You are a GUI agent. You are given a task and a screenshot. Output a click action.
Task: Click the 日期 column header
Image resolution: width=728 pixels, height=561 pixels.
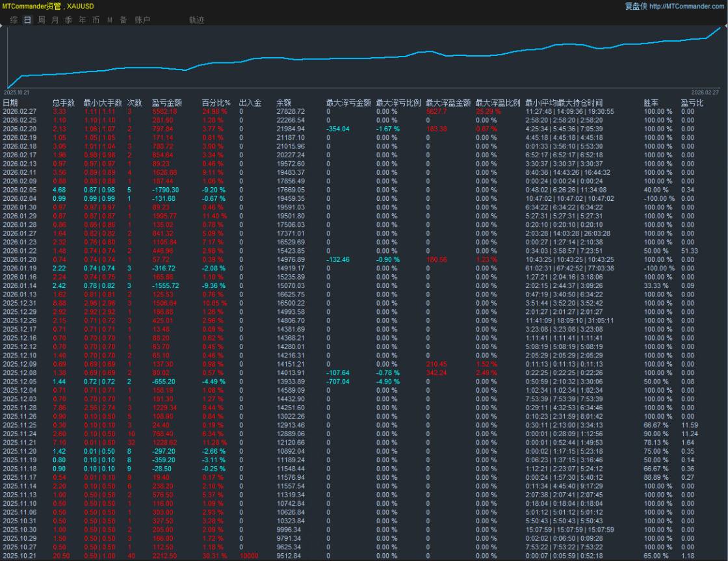pos(10,103)
